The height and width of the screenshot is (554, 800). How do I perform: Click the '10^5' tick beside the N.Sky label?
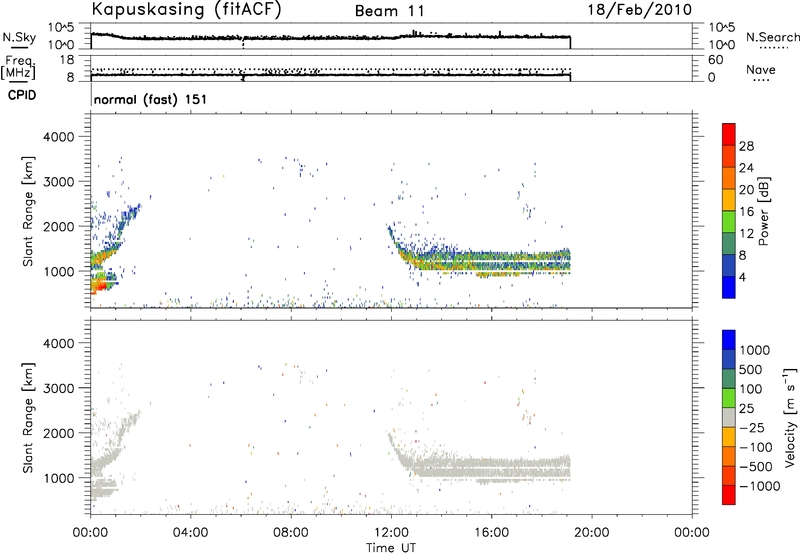tap(61, 27)
